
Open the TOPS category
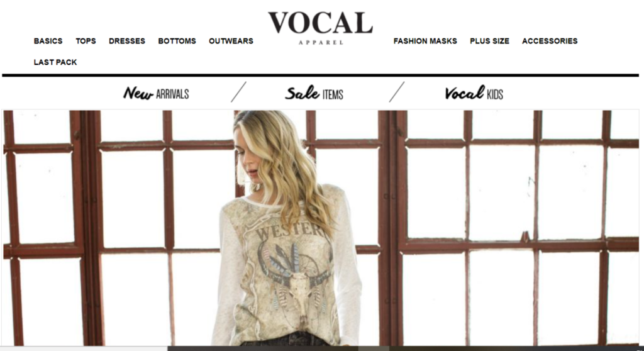click(x=86, y=41)
